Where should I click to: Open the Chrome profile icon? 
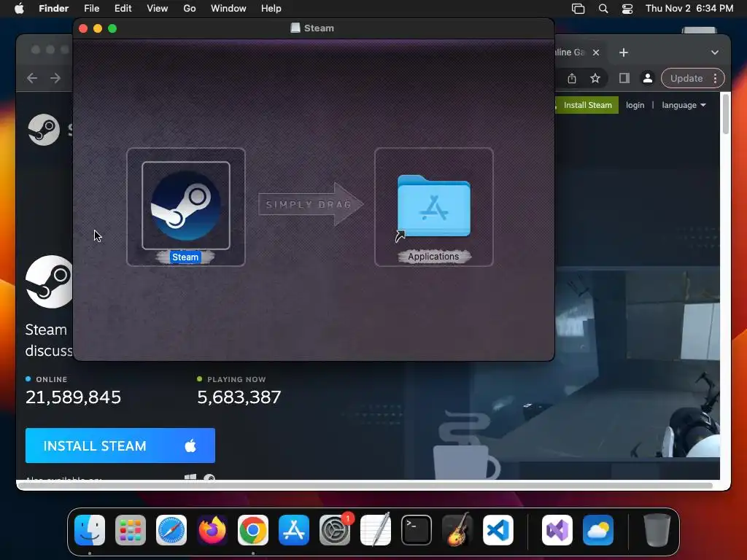tap(648, 79)
